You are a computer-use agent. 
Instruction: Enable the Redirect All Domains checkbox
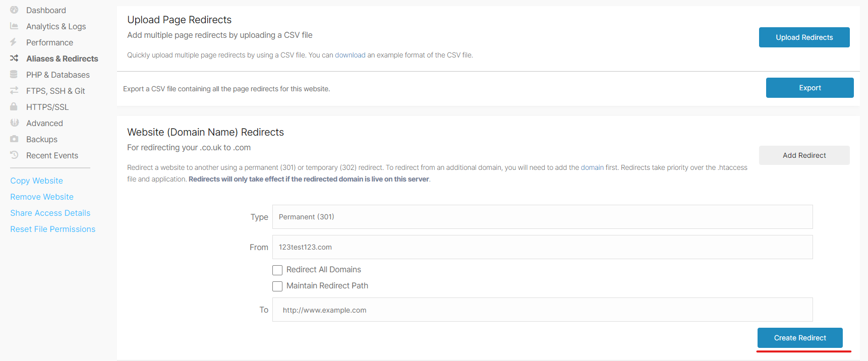click(277, 270)
